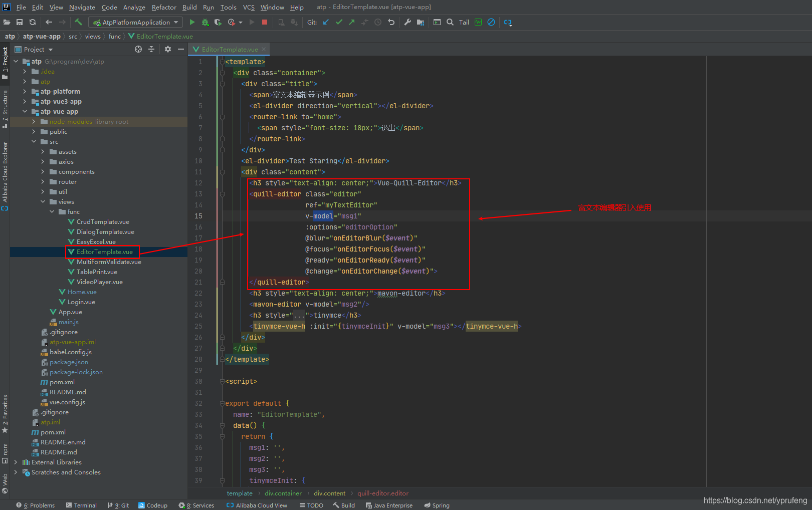Image resolution: width=812 pixels, height=510 pixels.
Task: Stop the running application
Action: (x=265, y=22)
